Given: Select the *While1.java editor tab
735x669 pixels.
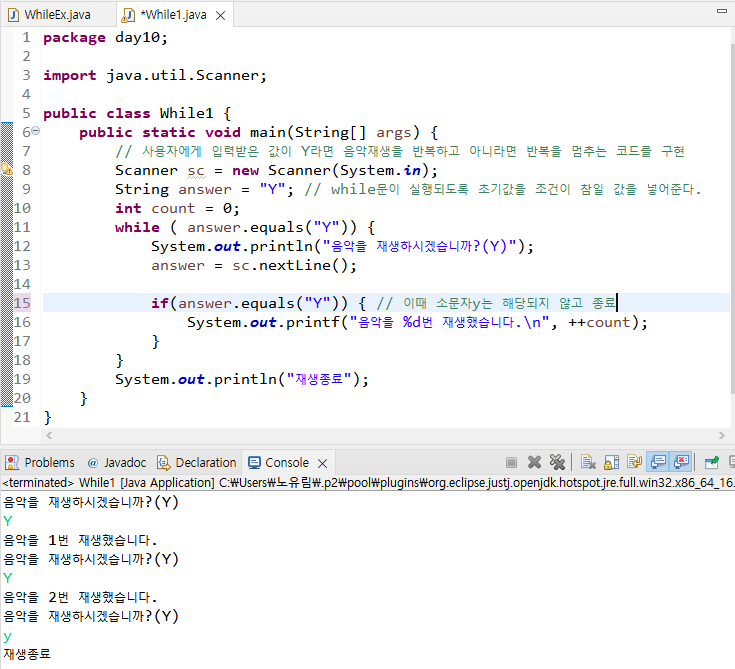Looking at the screenshot, I should coord(173,15).
